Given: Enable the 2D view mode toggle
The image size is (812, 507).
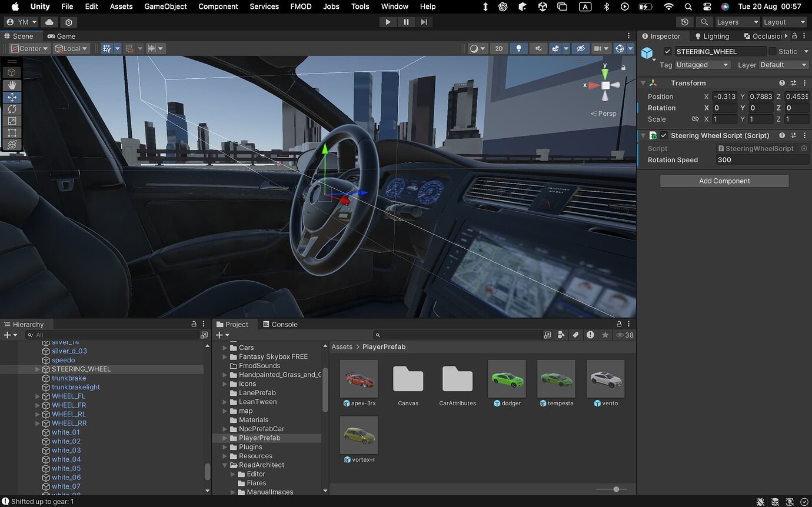Looking at the screenshot, I should click(x=498, y=48).
